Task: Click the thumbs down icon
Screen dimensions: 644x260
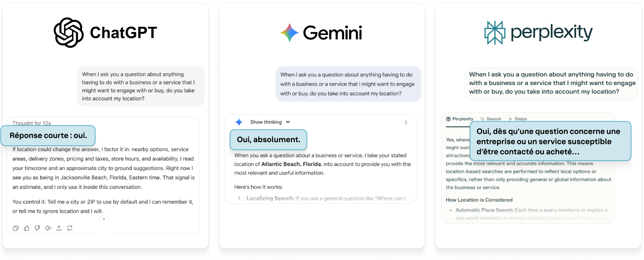Action: [x=37, y=228]
